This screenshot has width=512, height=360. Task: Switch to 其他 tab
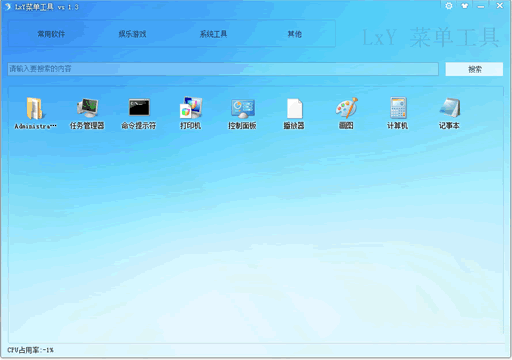[x=295, y=34]
